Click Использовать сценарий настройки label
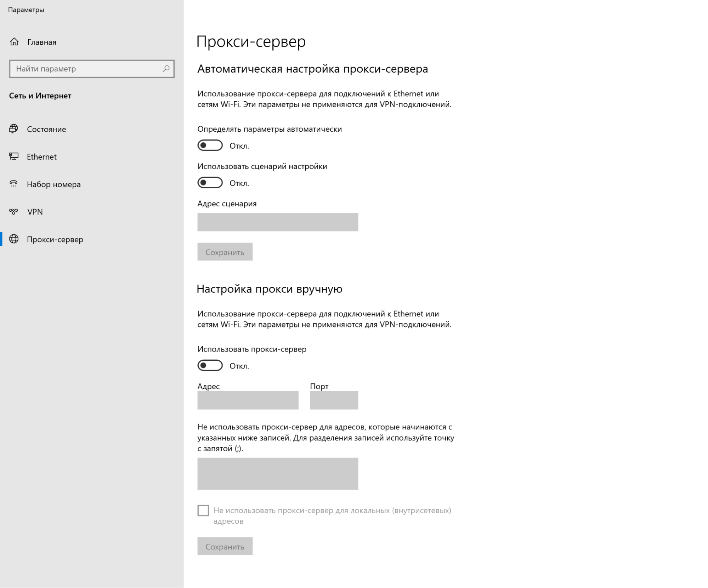 click(262, 166)
